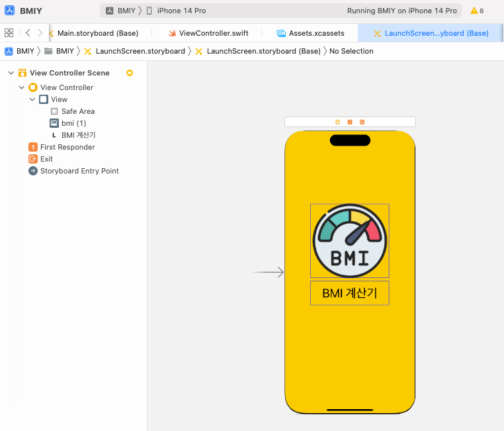Open the ViewController.swift tab
This screenshot has height=431, width=504.
point(213,33)
